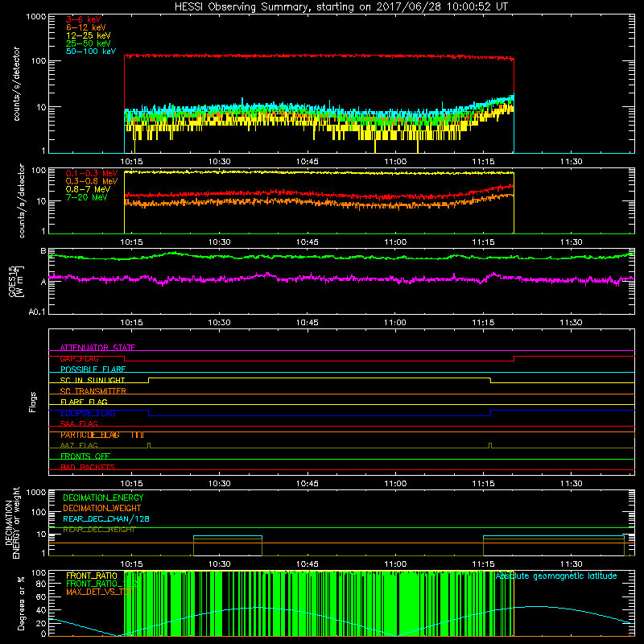Select the GAP_FLAG label
This screenshot has width=644, height=644.
coord(79,358)
